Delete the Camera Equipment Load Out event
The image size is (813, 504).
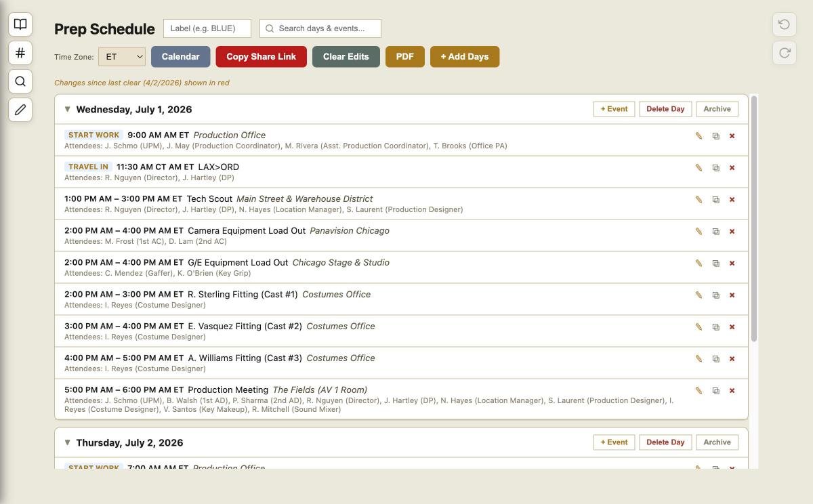click(732, 232)
